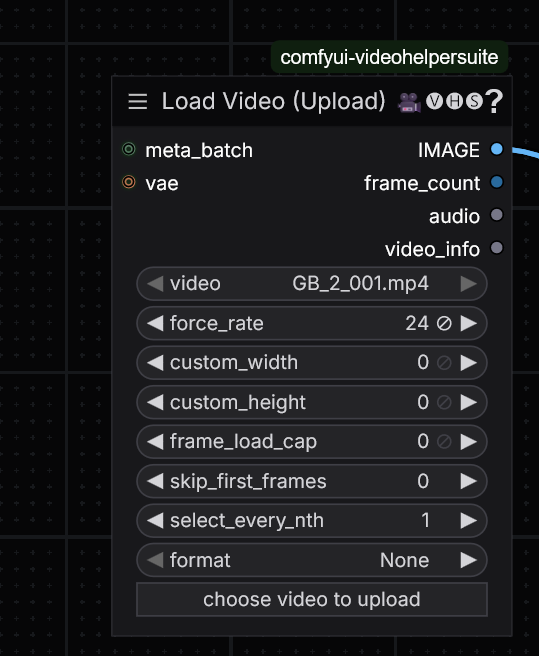Click the meta_batch input socket
This screenshot has width=539, height=656.
pos(128,149)
